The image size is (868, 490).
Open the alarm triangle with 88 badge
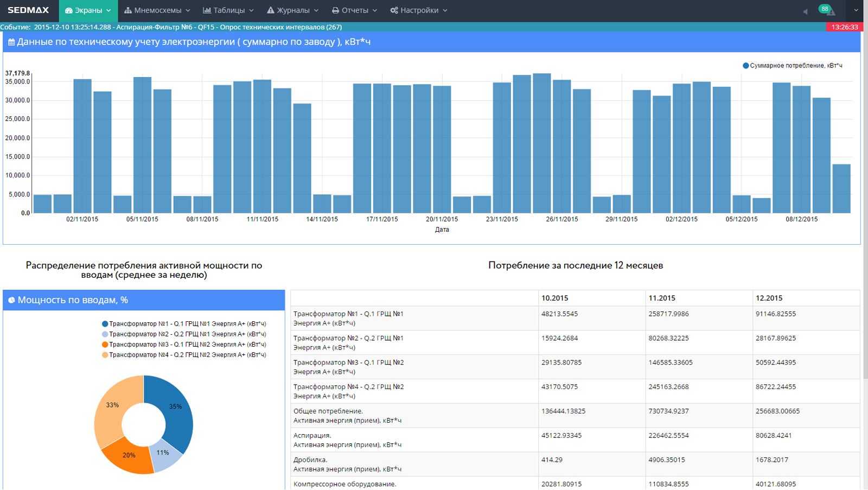829,11
